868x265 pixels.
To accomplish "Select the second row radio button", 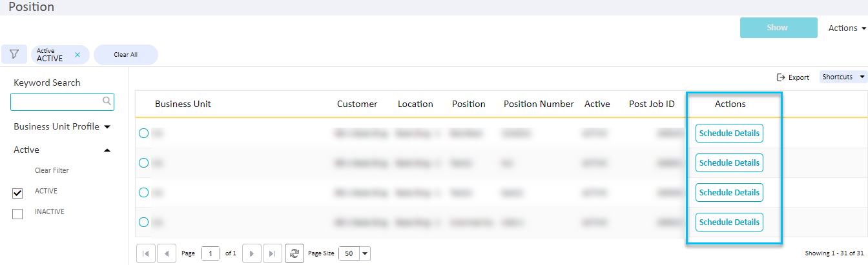I will tap(143, 163).
